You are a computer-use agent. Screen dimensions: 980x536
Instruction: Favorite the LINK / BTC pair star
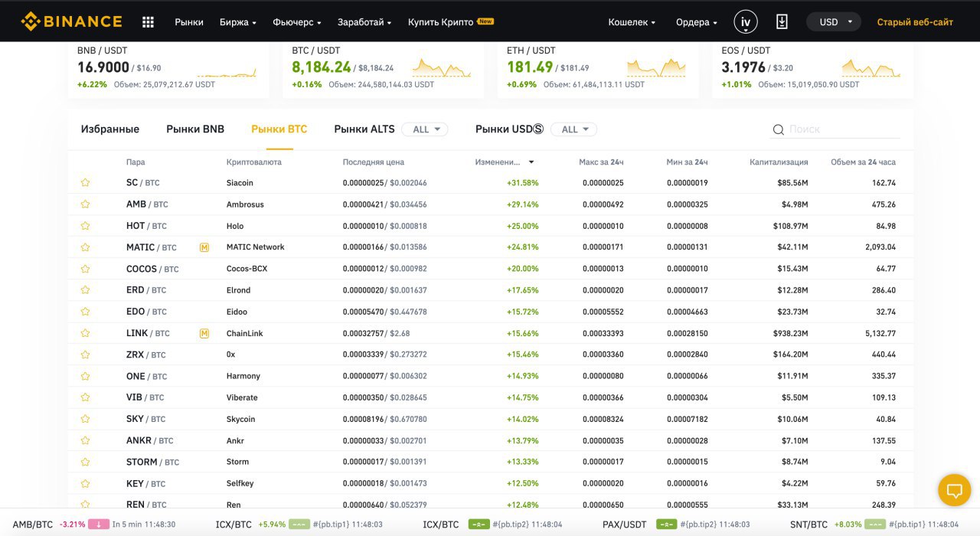click(x=86, y=333)
